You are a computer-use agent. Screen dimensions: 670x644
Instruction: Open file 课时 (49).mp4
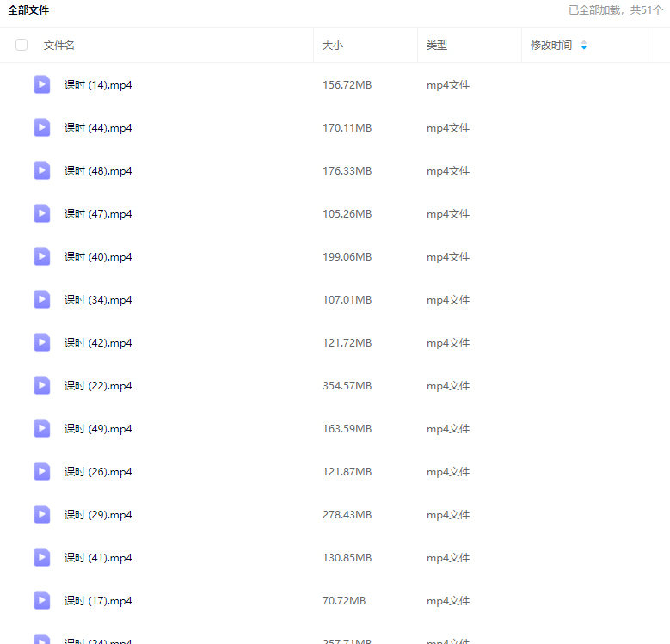(x=98, y=429)
